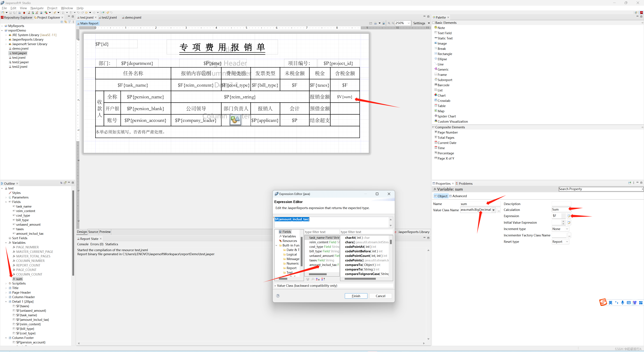Sort expression fields Z to A descending

point(323,279)
